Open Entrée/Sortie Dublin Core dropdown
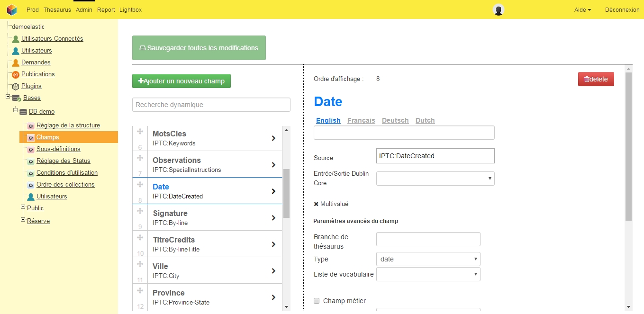The image size is (644, 314). pyautogui.click(x=435, y=179)
